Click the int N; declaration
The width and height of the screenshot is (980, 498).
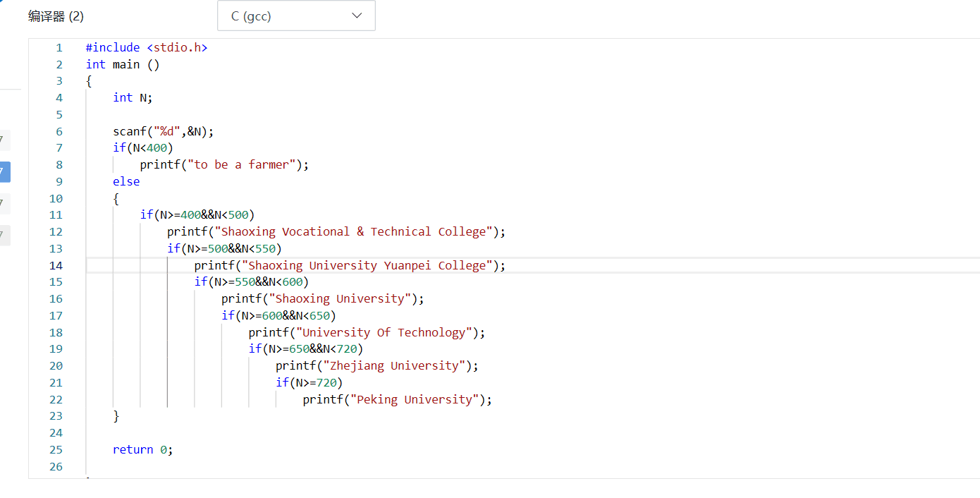coord(133,97)
